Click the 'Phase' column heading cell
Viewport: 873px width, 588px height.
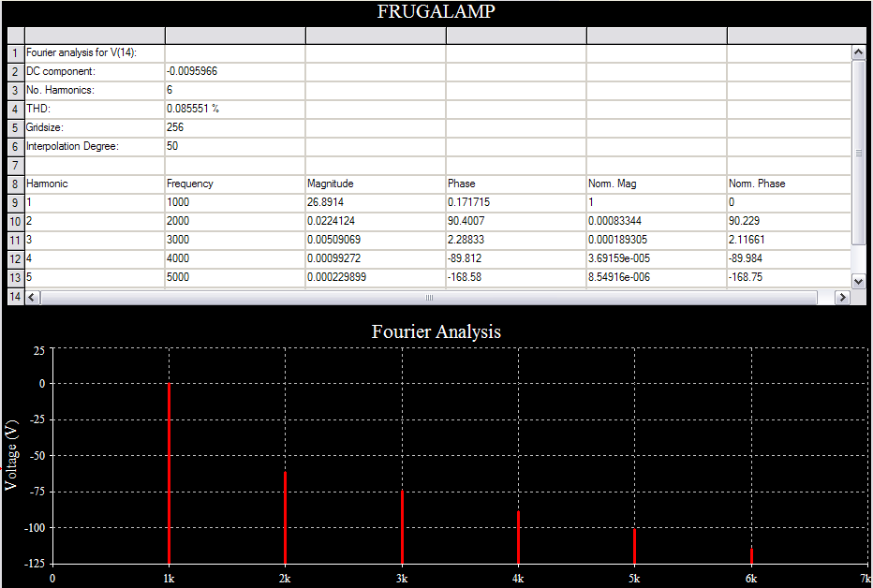point(516,184)
